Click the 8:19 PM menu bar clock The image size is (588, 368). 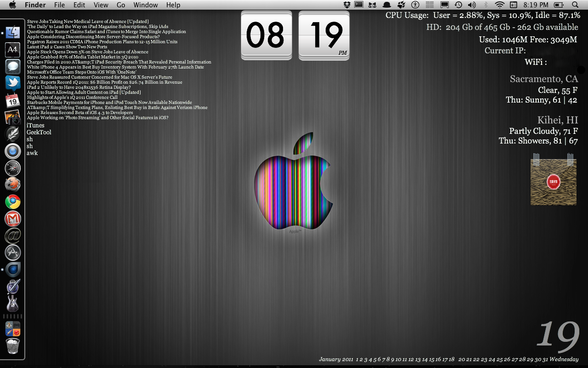(536, 5)
